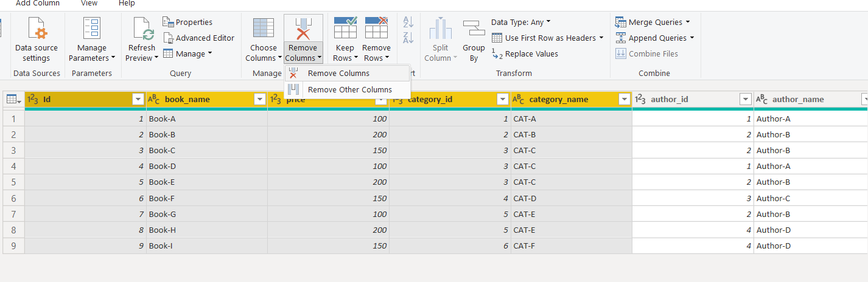Click the Choose Columns icon
This screenshot has height=282, width=868.
263,29
